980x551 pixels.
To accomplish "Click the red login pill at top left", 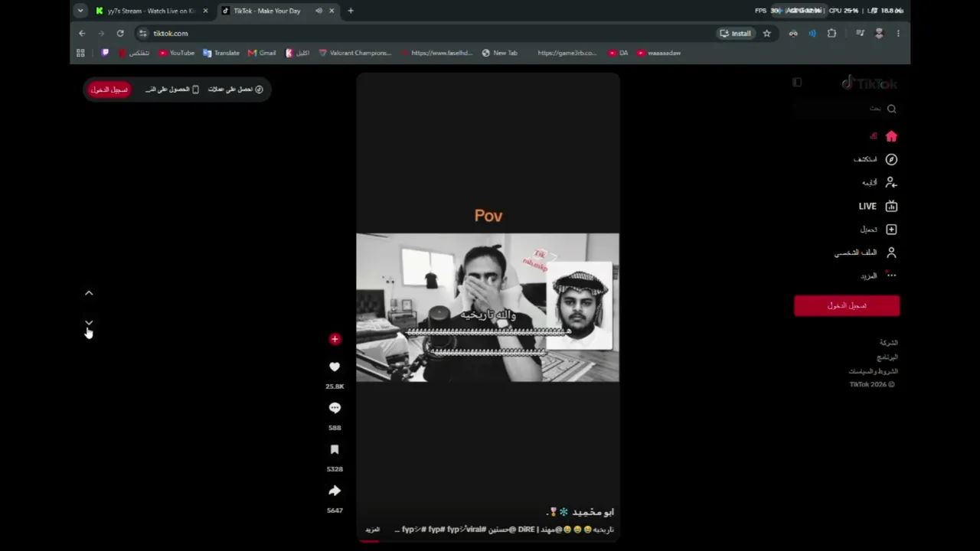I will 109,90.
